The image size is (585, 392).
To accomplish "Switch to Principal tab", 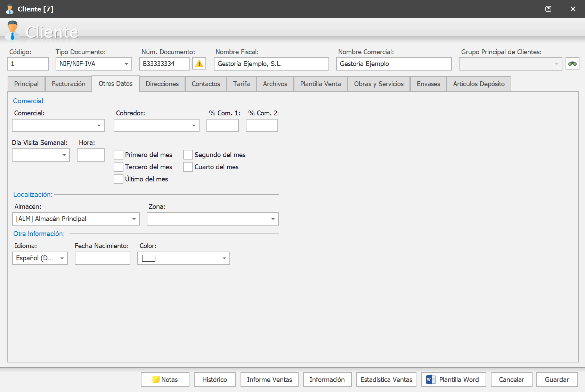I will pos(26,84).
